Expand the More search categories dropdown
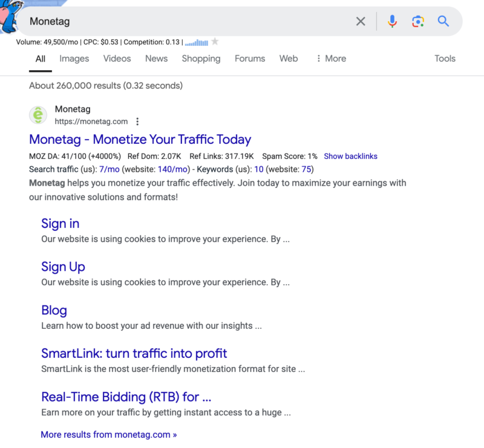 pos(330,59)
